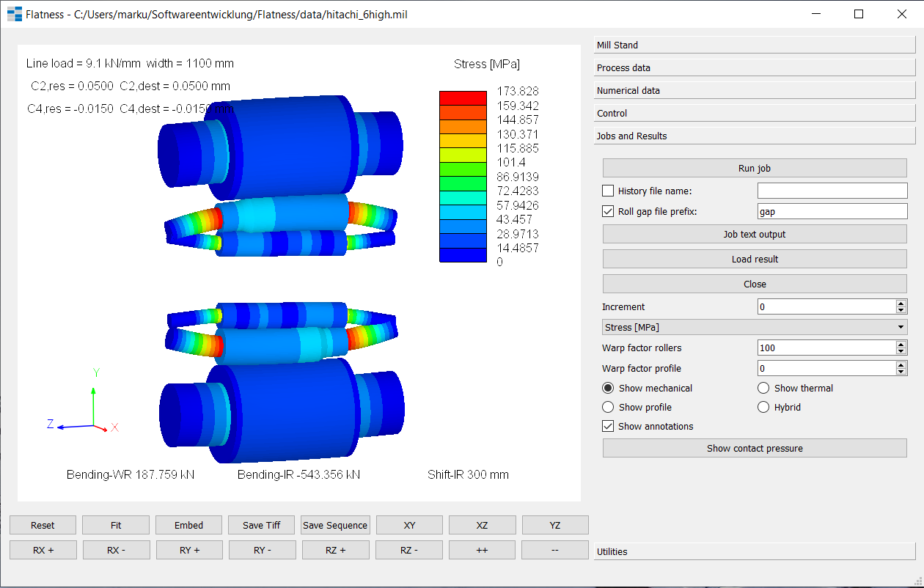Expand the Process data section
The height and width of the screenshot is (588, 924).
point(754,67)
